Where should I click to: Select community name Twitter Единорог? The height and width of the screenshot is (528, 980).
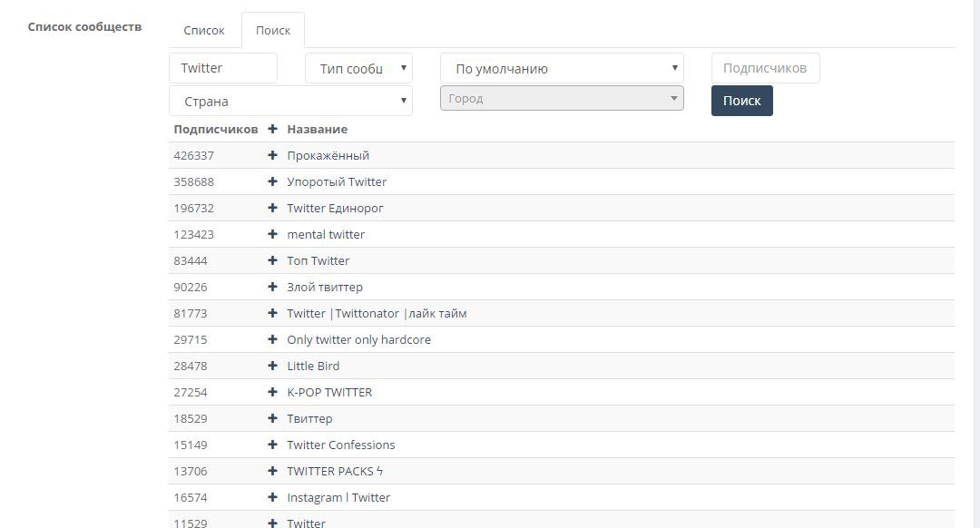coord(335,208)
